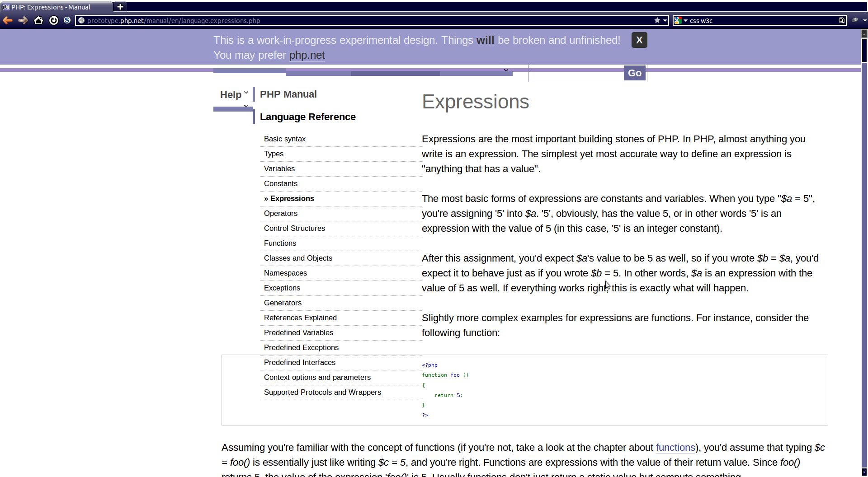This screenshot has width=868, height=477.
Task: Click the magnifier icon in the search box
Action: [841, 20]
